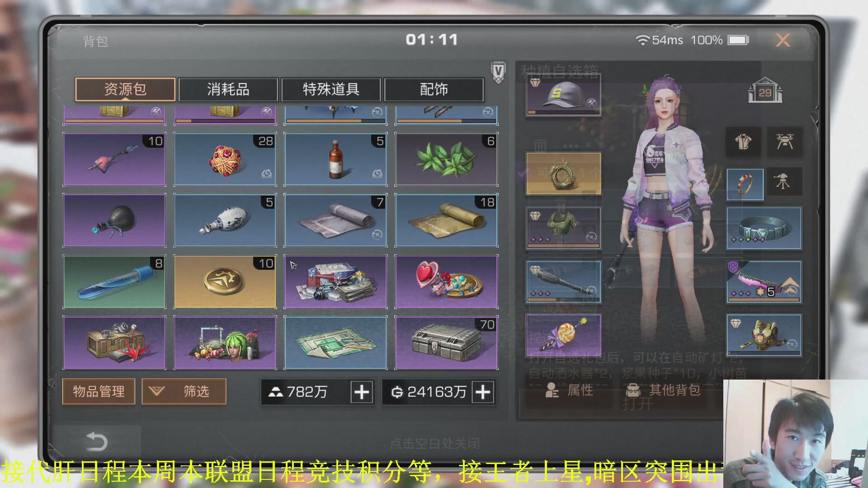Image resolution: width=868 pixels, height=488 pixels.
Task: Select the supply crate with cash item
Action: [x=335, y=282]
